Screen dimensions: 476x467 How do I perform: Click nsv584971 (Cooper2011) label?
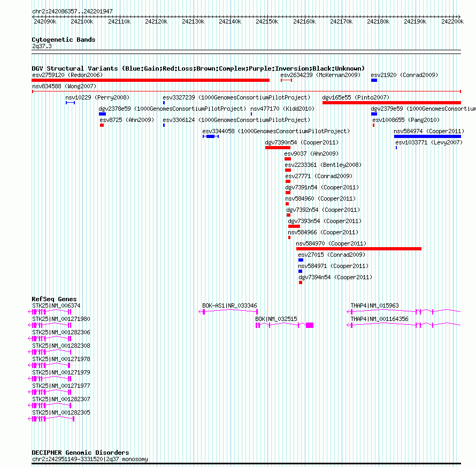point(333,266)
